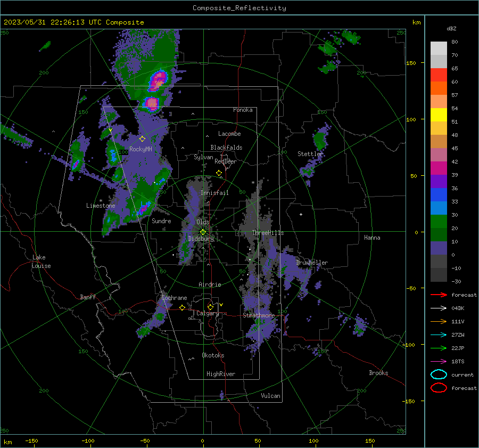Click yellow diamond radar site at Didsbury
Image resolution: width=479 pixels, height=448 pixels.
point(203,232)
